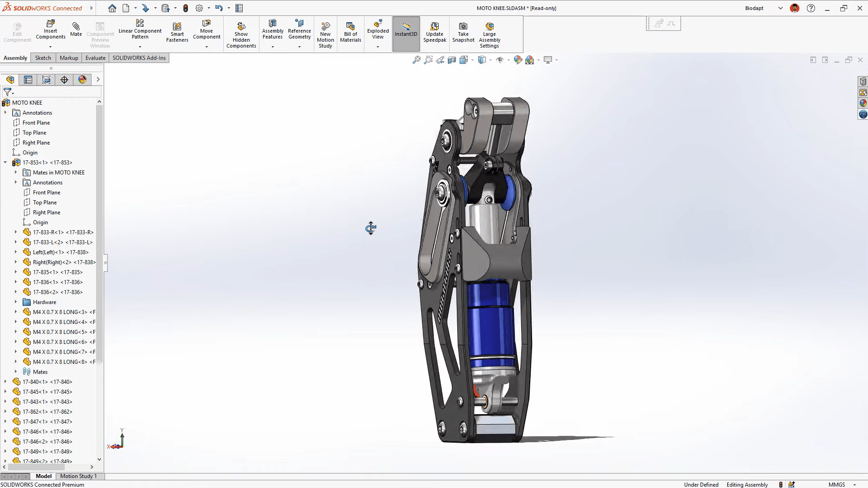Open DimXpertManager crosshair tab
This screenshot has width=868, height=488.
(x=64, y=80)
